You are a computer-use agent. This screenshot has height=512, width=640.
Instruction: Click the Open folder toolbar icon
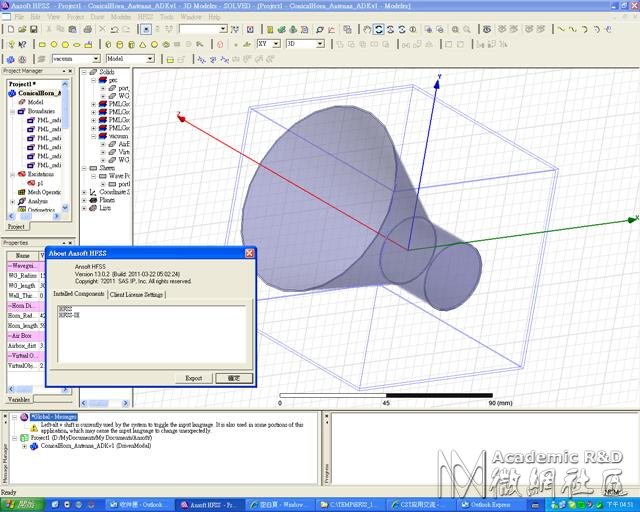(22, 29)
